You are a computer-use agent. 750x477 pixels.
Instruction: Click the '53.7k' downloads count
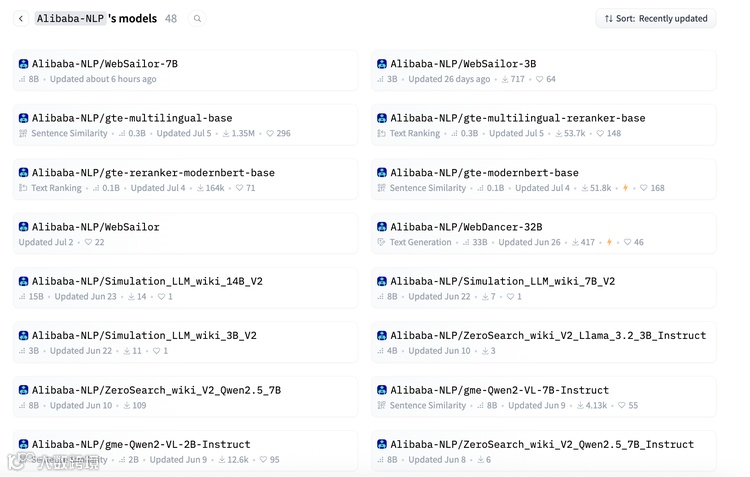574,133
